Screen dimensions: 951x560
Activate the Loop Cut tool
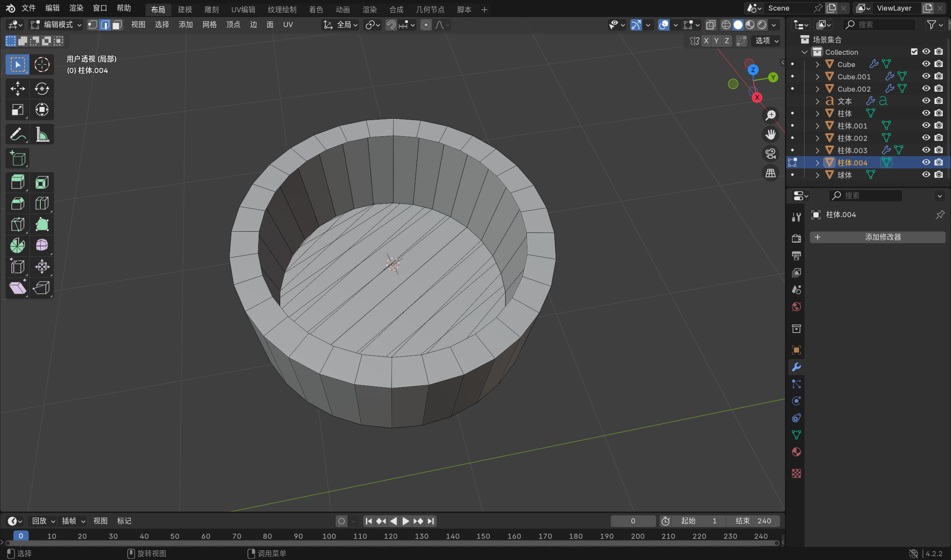[42, 204]
